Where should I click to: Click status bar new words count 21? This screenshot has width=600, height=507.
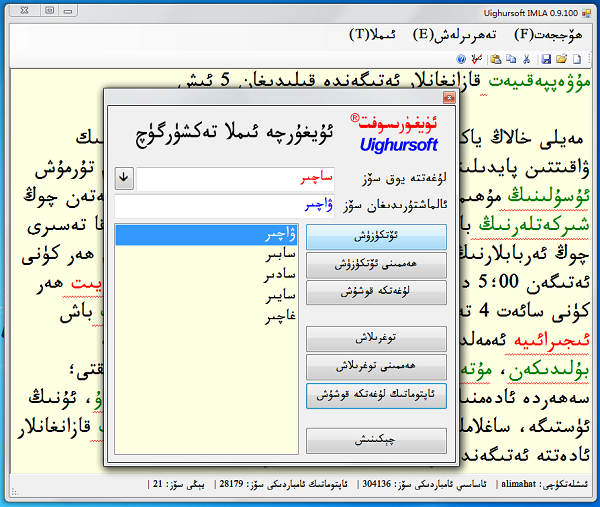coord(178,484)
